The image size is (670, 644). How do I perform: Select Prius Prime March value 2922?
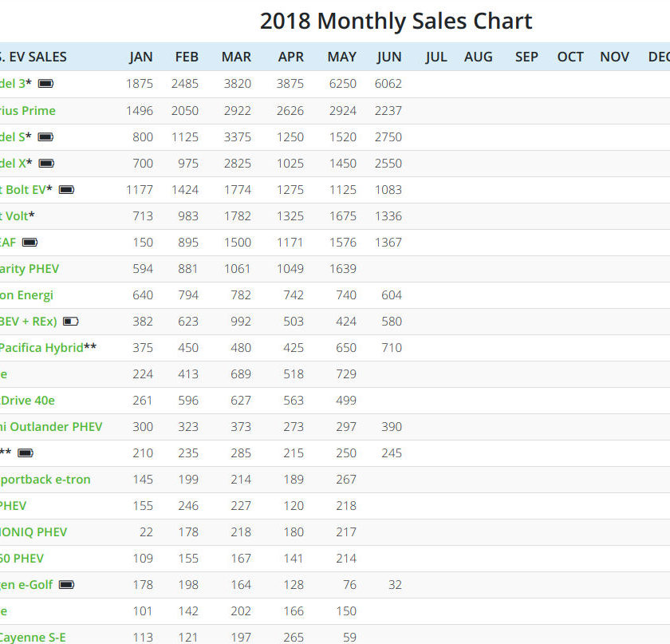tap(238, 111)
